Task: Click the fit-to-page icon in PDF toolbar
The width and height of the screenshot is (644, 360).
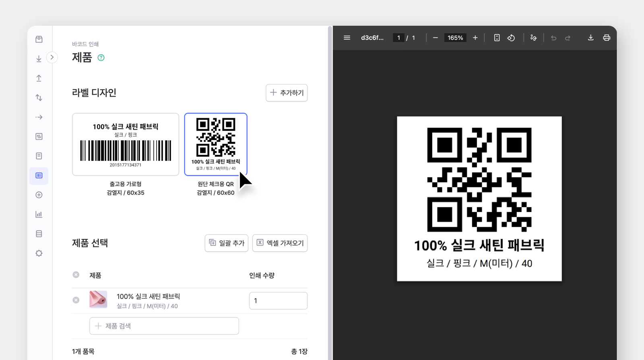Action: pyautogui.click(x=497, y=38)
